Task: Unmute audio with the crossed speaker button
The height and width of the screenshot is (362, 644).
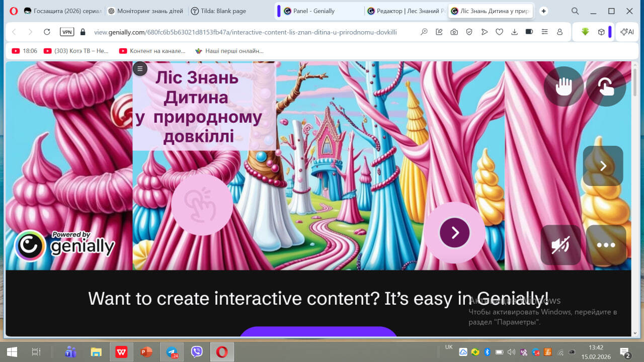Action: tap(560, 245)
